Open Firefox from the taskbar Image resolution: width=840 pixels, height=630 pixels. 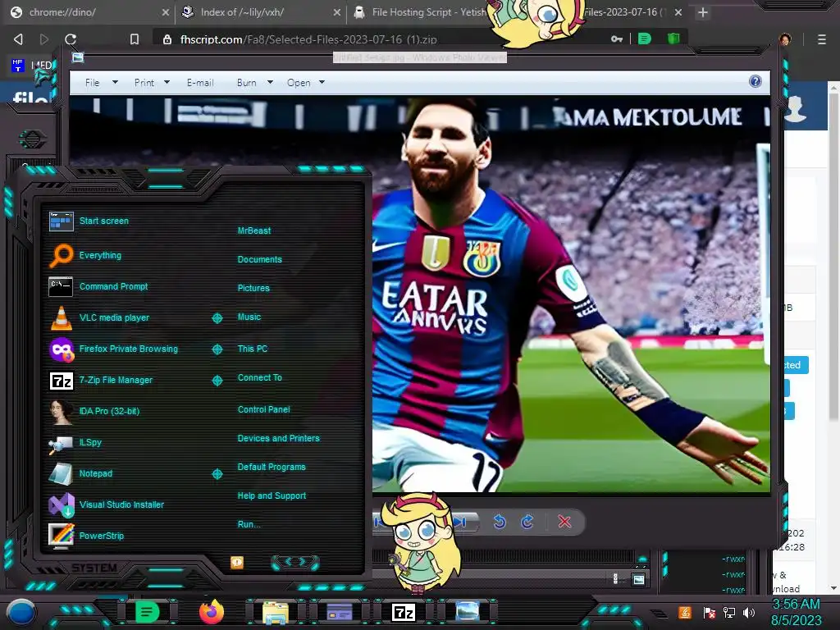tap(211, 611)
